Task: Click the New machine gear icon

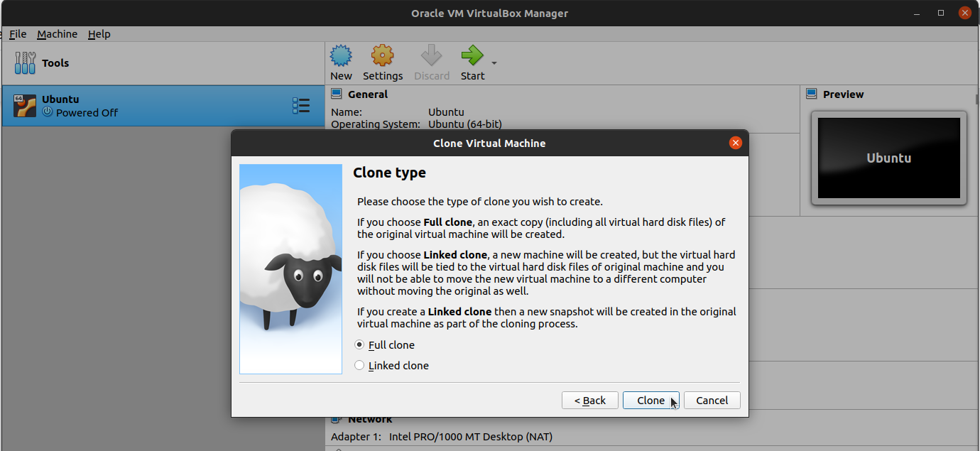Action: tap(341, 55)
